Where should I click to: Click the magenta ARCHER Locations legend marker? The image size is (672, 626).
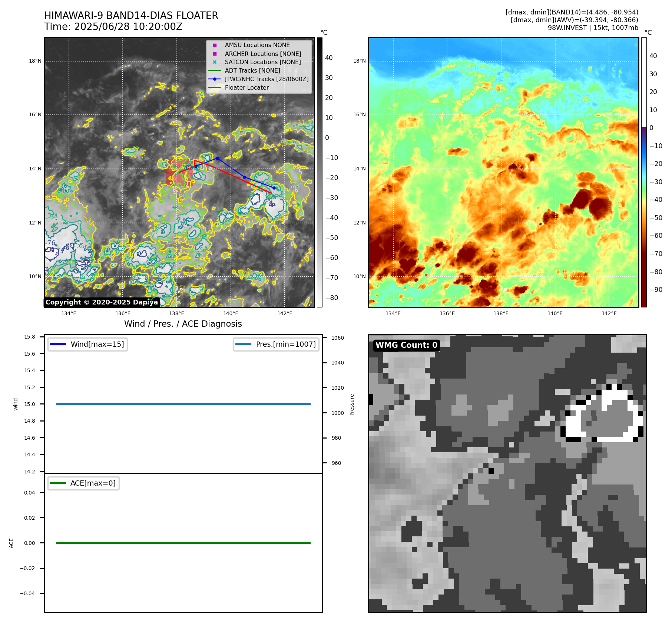[x=215, y=54]
